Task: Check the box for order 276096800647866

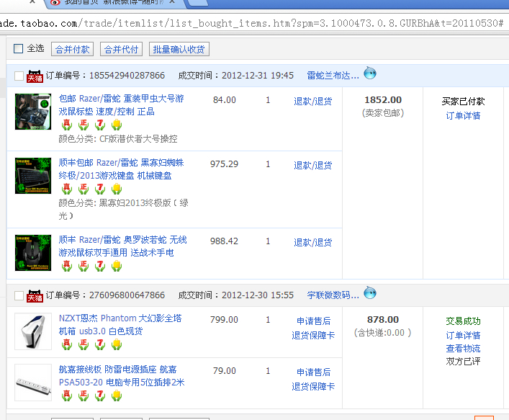Action: pos(19,296)
